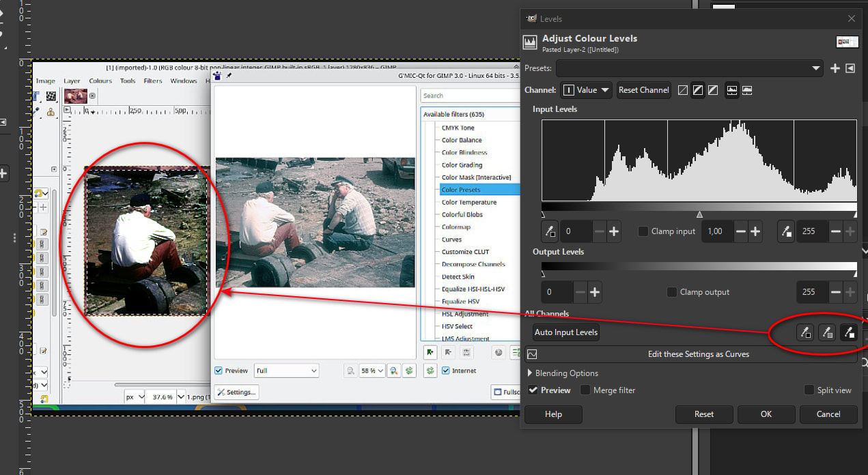Image resolution: width=868 pixels, height=475 pixels.
Task: Open the Channel Value dropdown
Action: point(586,90)
